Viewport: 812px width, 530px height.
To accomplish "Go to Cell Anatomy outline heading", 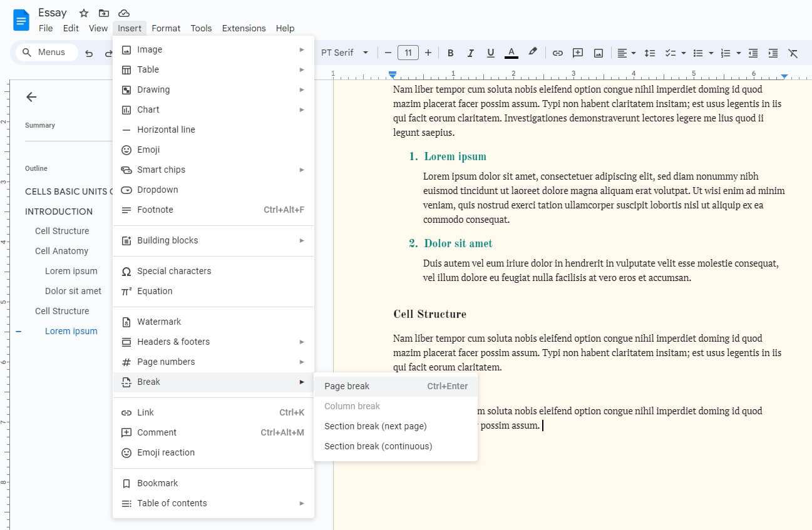I will pyautogui.click(x=61, y=251).
